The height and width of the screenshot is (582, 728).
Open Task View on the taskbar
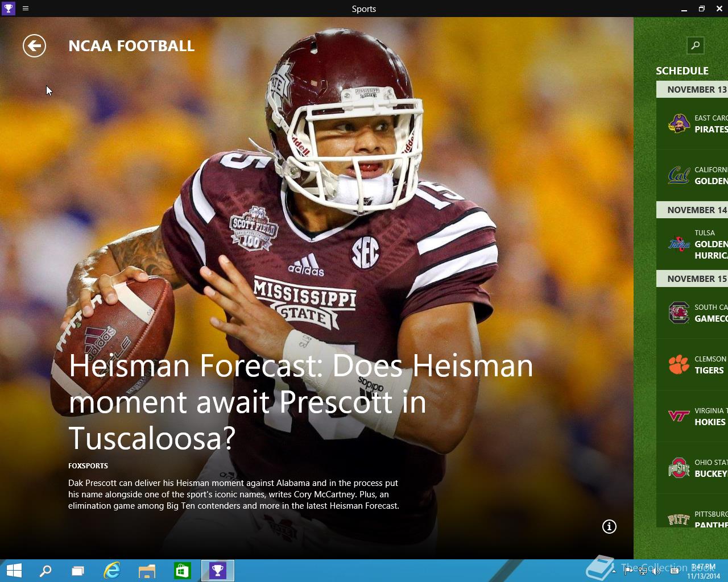click(78, 571)
